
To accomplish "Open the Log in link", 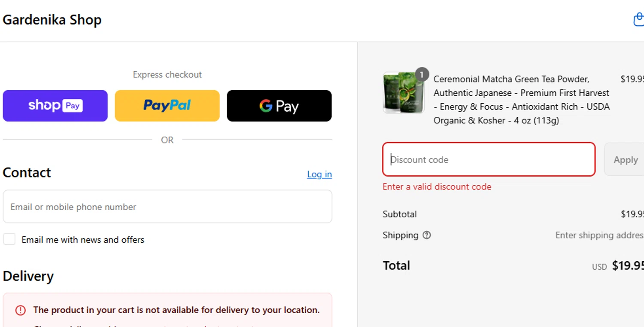I will pos(319,174).
